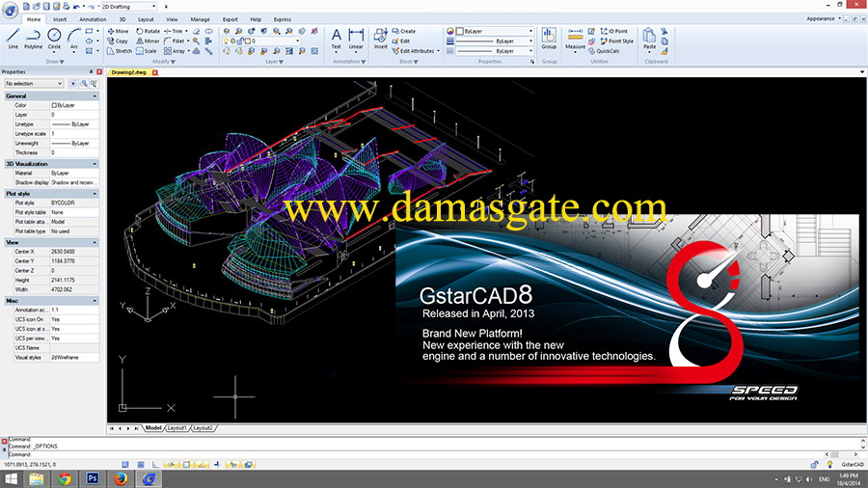Select the Line drawing tool
The height and width of the screenshot is (488, 868).
pyautogui.click(x=14, y=39)
